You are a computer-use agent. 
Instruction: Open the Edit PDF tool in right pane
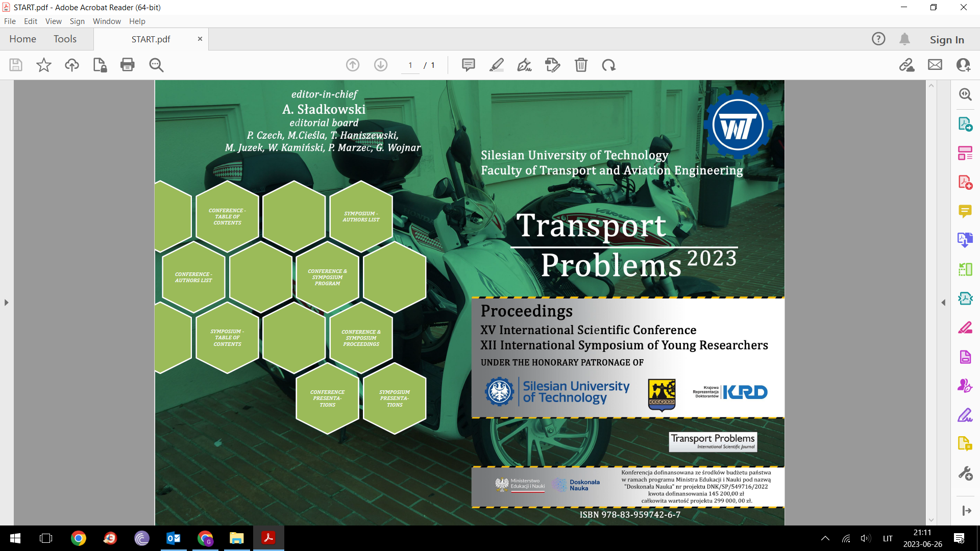[965, 153]
